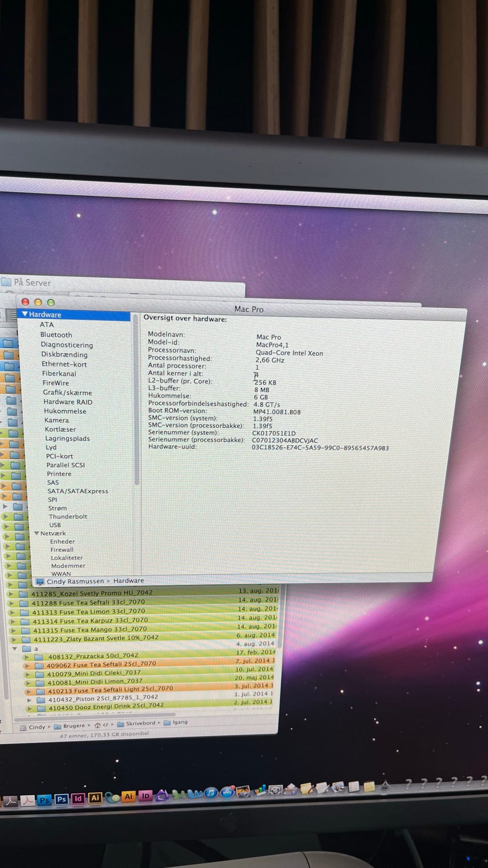
Task: Click Brugere in the Finder path bar
Action: [74, 726]
